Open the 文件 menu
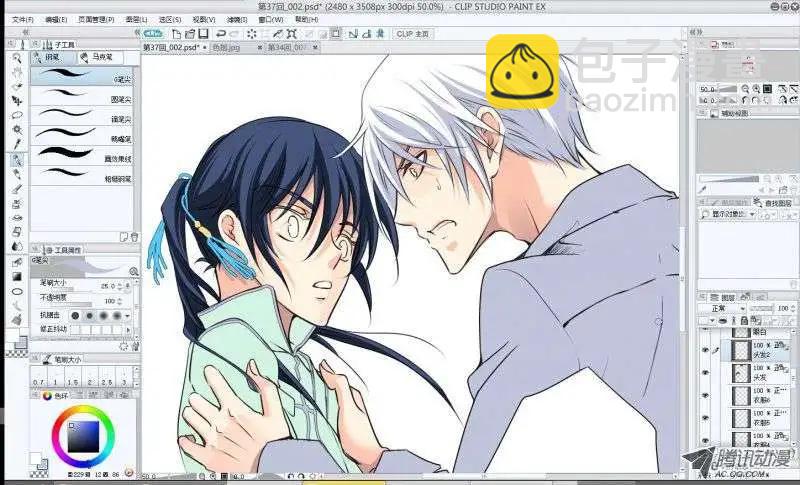800x485 pixels. 22,19
